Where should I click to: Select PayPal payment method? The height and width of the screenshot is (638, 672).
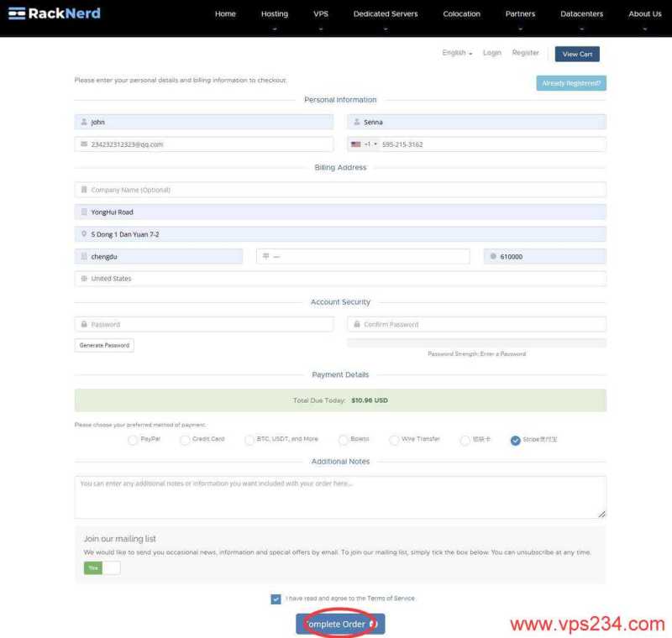click(x=133, y=440)
